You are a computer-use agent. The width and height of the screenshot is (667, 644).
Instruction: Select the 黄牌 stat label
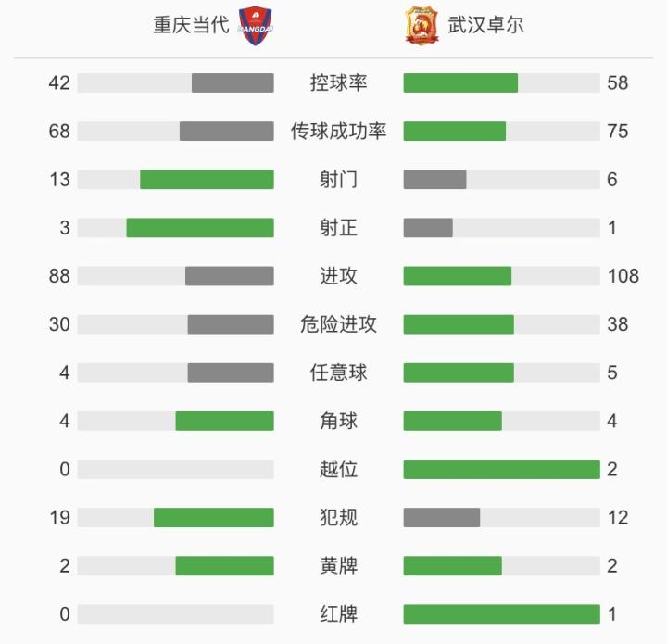click(339, 566)
